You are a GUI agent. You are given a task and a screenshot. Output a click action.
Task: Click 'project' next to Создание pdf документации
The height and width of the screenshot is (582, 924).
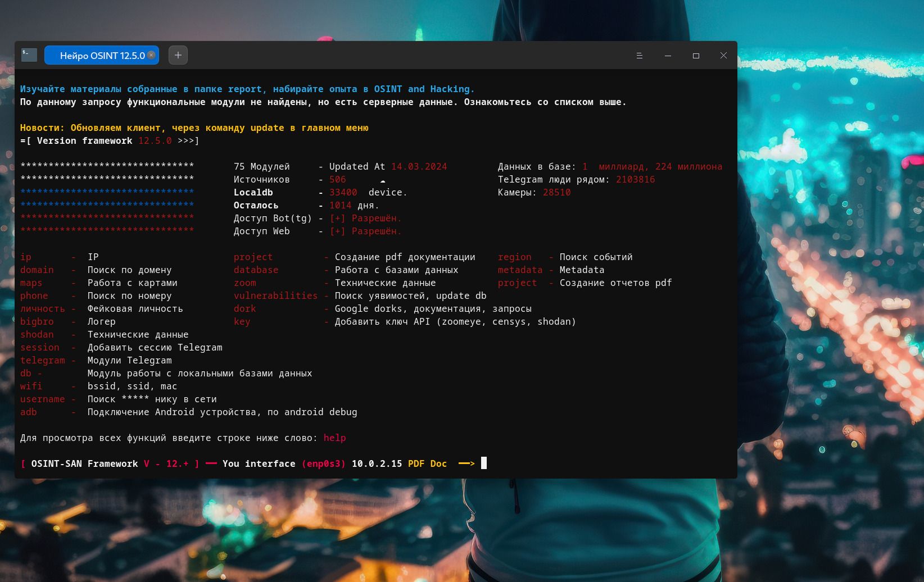pyautogui.click(x=253, y=257)
